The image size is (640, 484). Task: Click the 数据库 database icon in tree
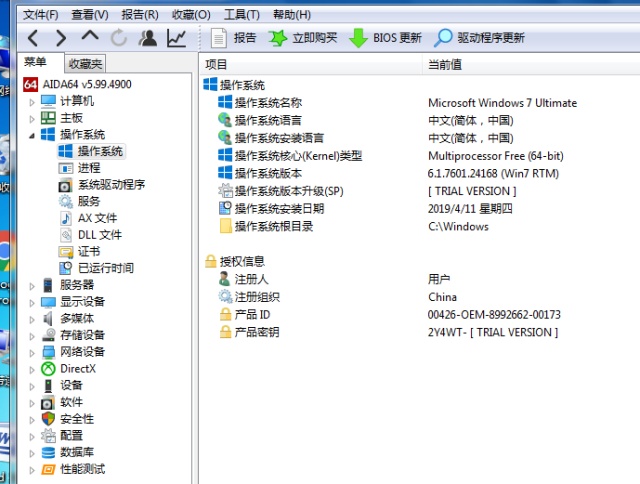point(48,452)
